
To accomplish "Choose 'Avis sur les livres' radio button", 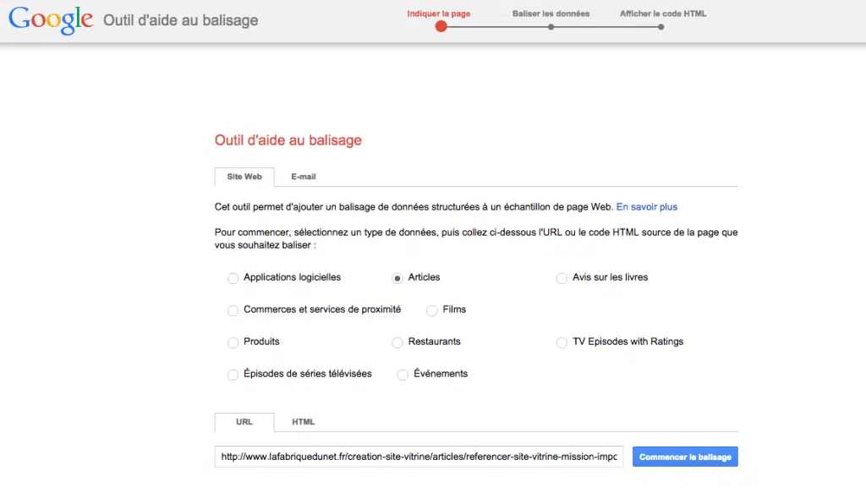I will tap(562, 278).
